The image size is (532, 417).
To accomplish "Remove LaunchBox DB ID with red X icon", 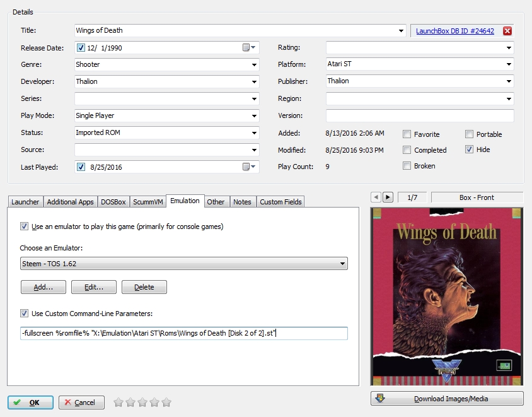I will (507, 31).
